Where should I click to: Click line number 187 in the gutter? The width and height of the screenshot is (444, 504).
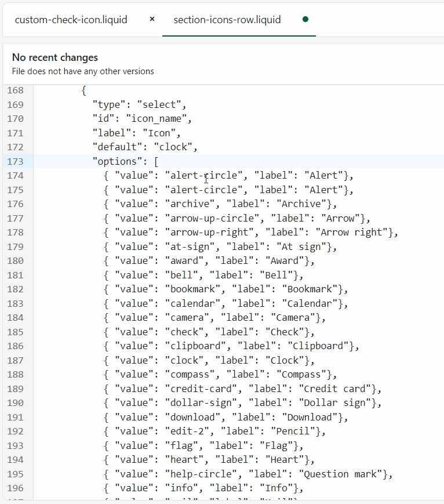tap(16, 360)
